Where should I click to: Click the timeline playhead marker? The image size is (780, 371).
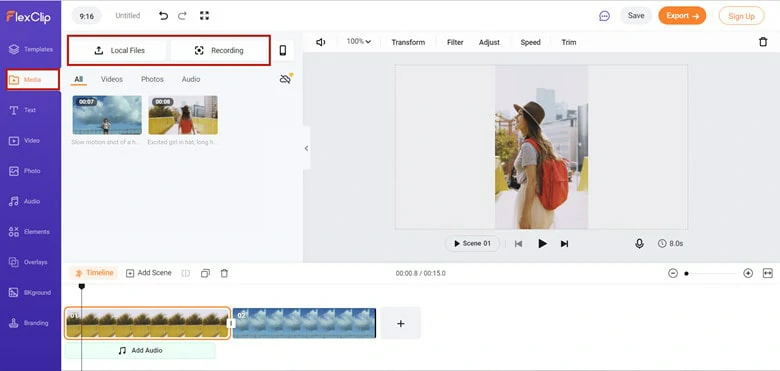pyautogui.click(x=82, y=286)
